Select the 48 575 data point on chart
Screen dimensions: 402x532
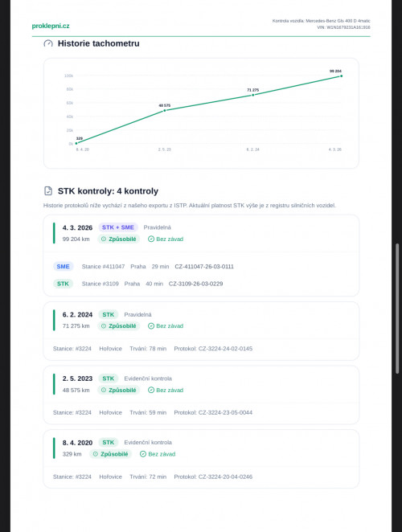165,111
